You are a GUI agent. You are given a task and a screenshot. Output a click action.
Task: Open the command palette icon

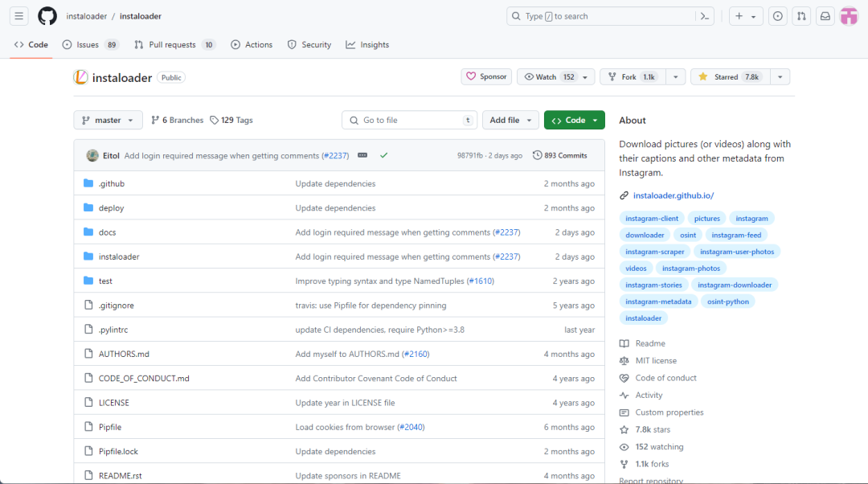(x=705, y=16)
